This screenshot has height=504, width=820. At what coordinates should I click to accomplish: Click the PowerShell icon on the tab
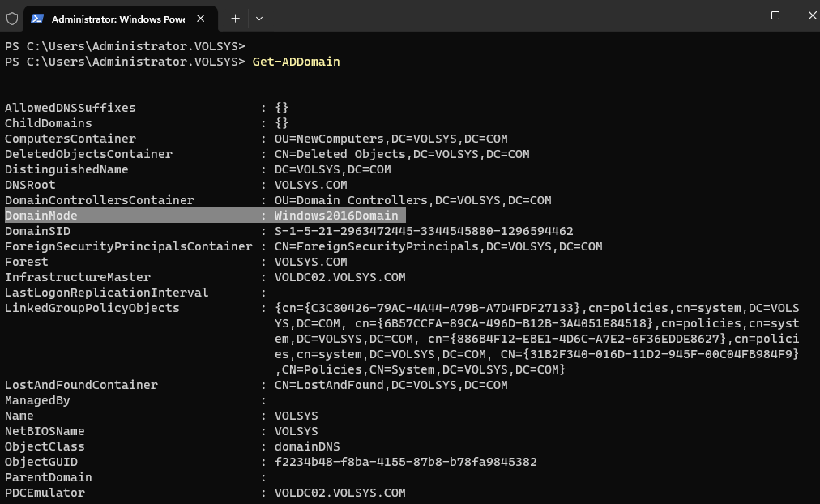click(36, 18)
